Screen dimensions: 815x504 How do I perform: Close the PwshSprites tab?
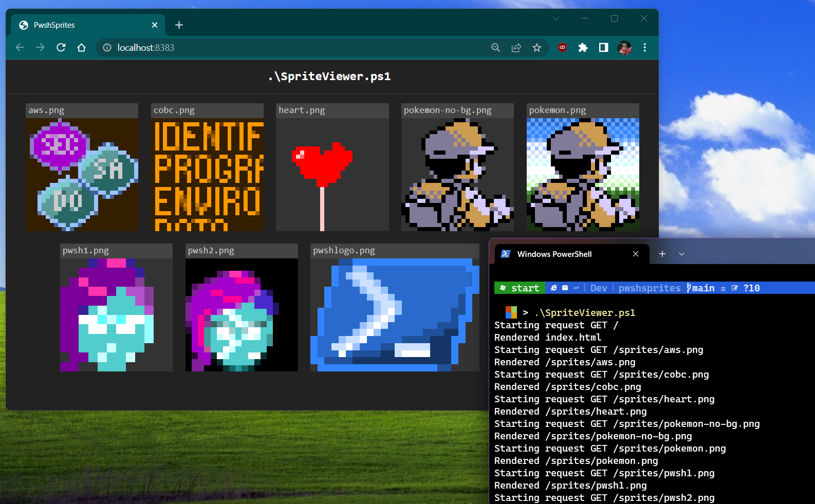coord(154,25)
